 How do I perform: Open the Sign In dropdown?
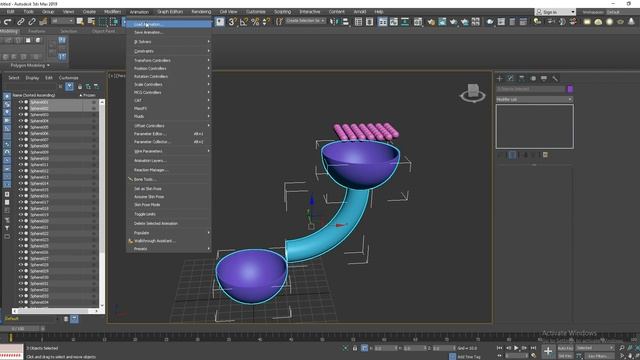coord(555,12)
